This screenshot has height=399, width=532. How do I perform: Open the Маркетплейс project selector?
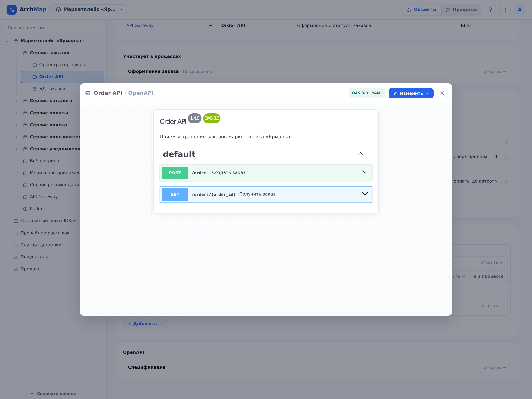click(89, 9)
